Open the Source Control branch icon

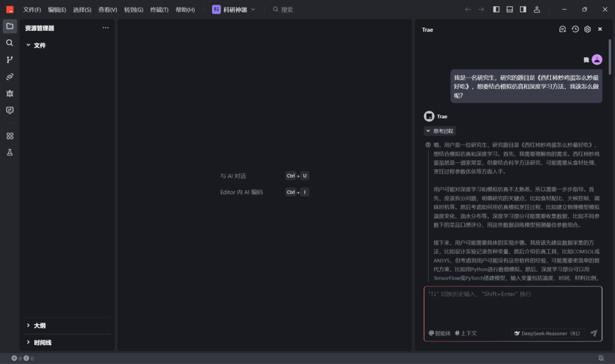(10, 60)
